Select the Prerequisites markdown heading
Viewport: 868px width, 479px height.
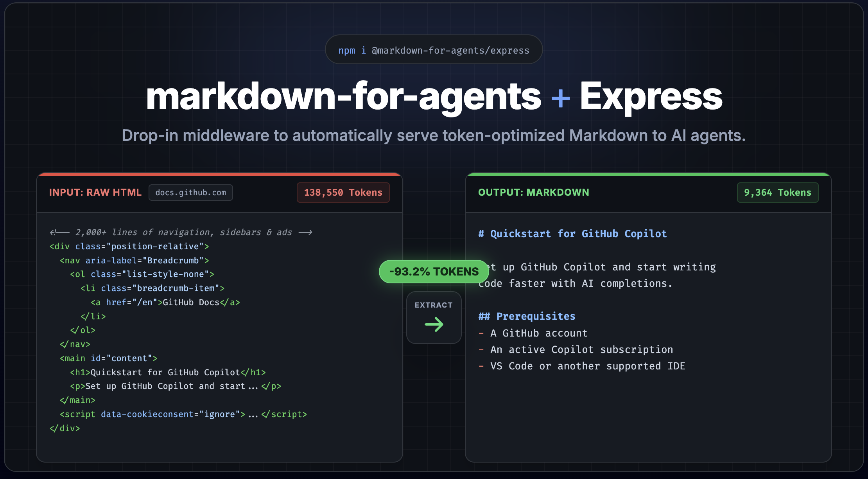tap(527, 316)
